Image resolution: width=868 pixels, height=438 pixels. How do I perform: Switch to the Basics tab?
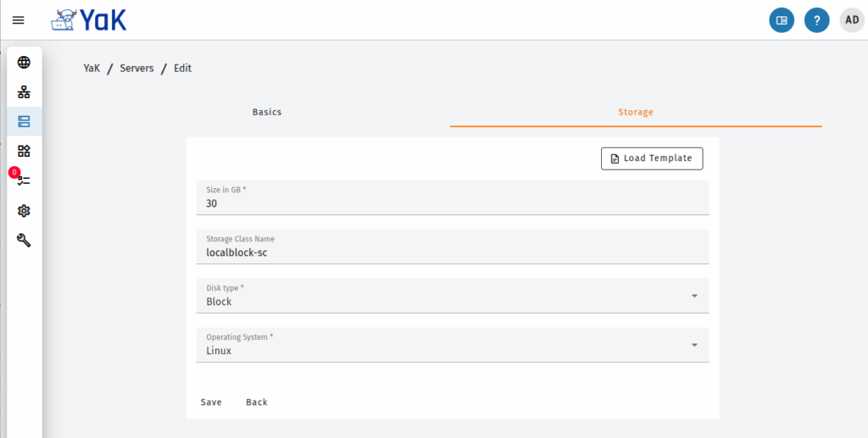point(267,113)
